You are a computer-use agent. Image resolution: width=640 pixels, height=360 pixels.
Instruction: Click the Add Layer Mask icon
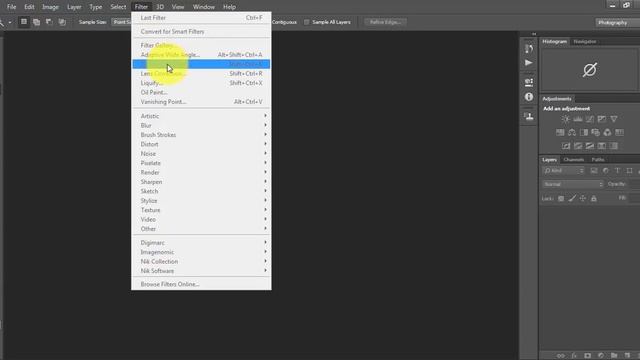click(x=587, y=356)
